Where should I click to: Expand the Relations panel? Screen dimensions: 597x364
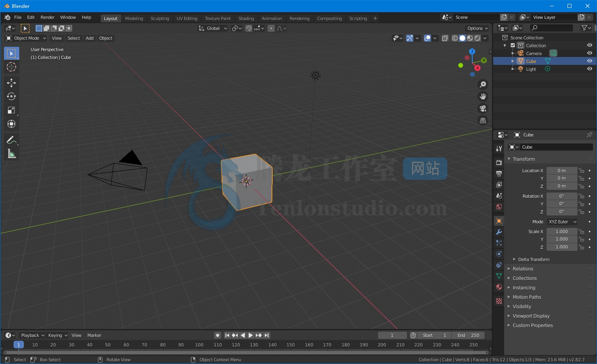[523, 269]
